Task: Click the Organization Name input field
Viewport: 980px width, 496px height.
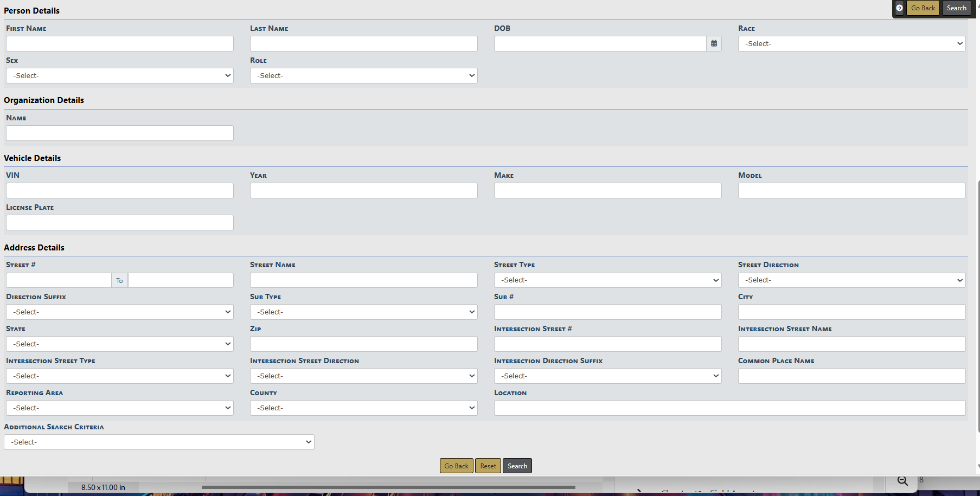Action: click(x=119, y=133)
